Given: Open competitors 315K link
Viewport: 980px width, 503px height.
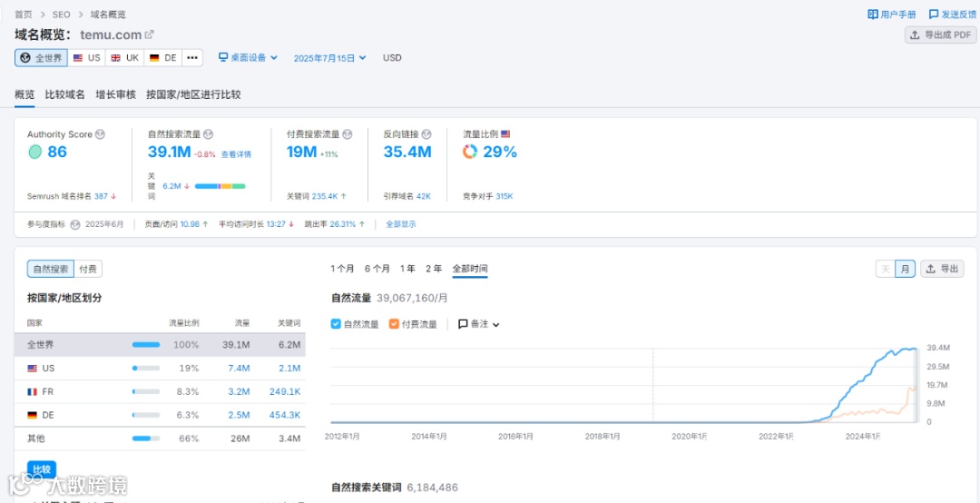Looking at the screenshot, I should (x=505, y=196).
